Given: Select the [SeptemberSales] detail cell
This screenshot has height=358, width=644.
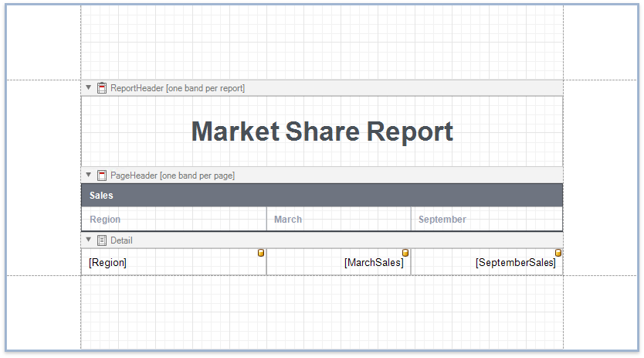Looking at the screenshot, I should (486, 264).
